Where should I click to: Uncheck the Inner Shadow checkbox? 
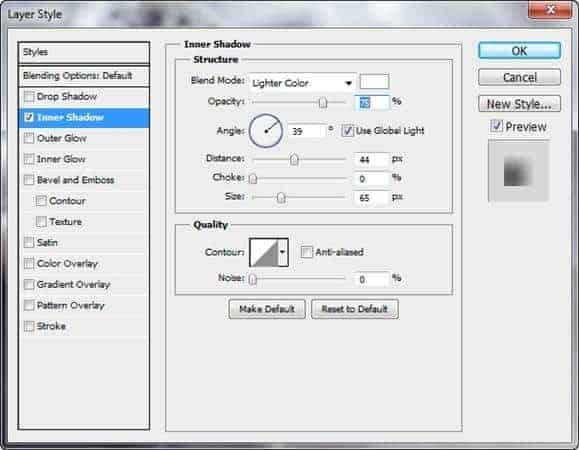pos(28,117)
